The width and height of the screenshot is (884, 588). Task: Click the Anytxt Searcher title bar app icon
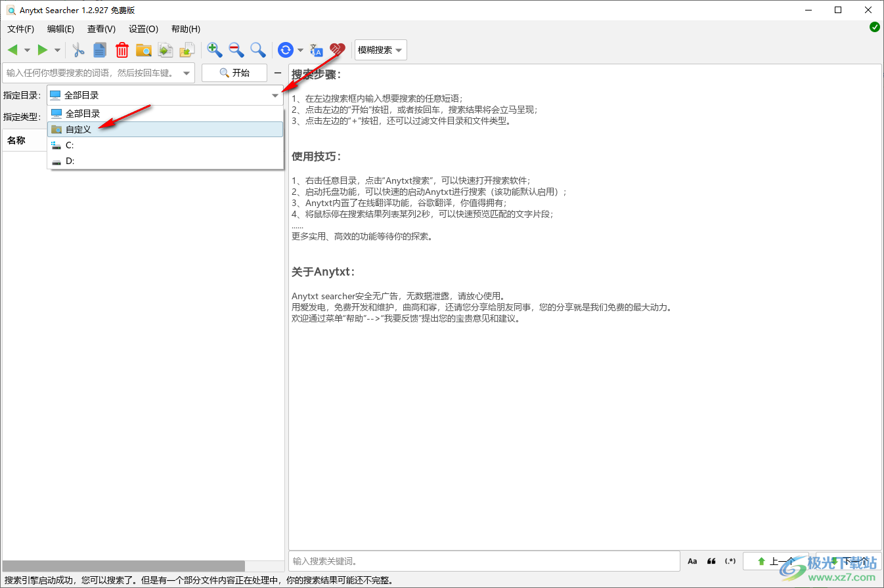10,10
